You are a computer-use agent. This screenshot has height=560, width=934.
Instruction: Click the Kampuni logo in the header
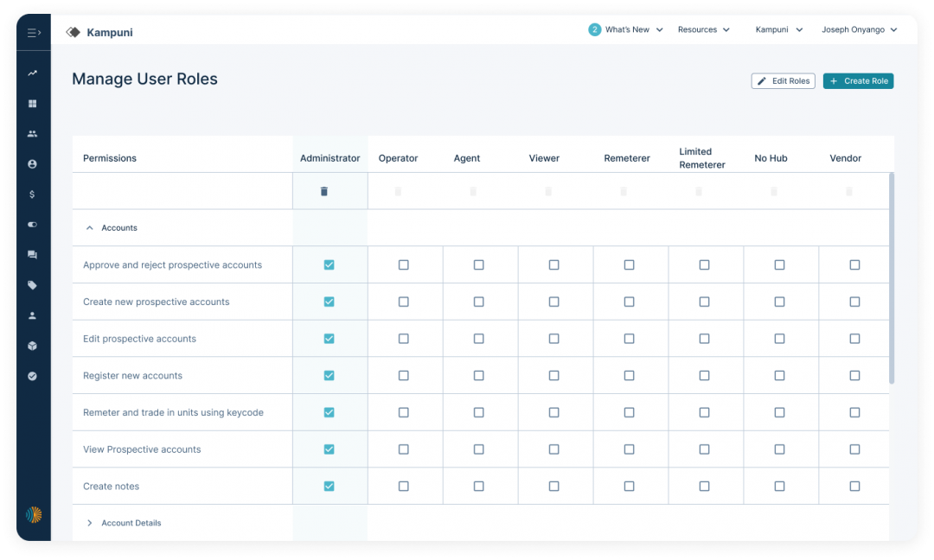pos(100,33)
